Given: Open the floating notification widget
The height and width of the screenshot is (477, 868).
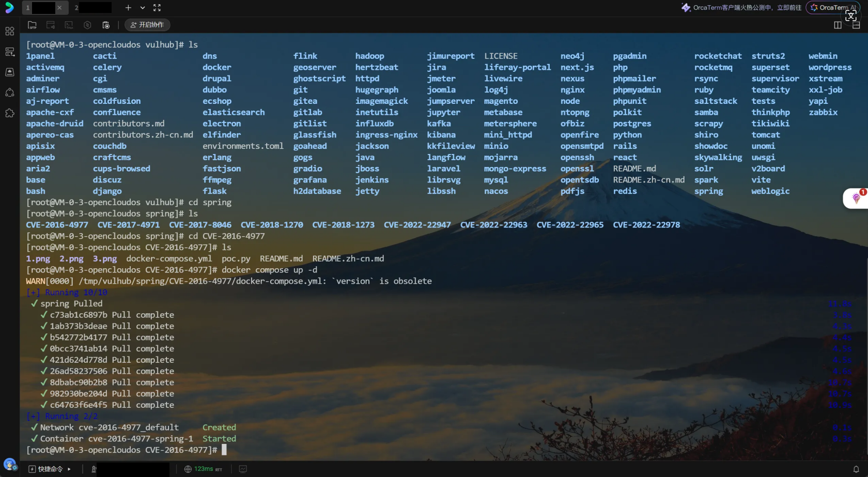Looking at the screenshot, I should click(856, 198).
